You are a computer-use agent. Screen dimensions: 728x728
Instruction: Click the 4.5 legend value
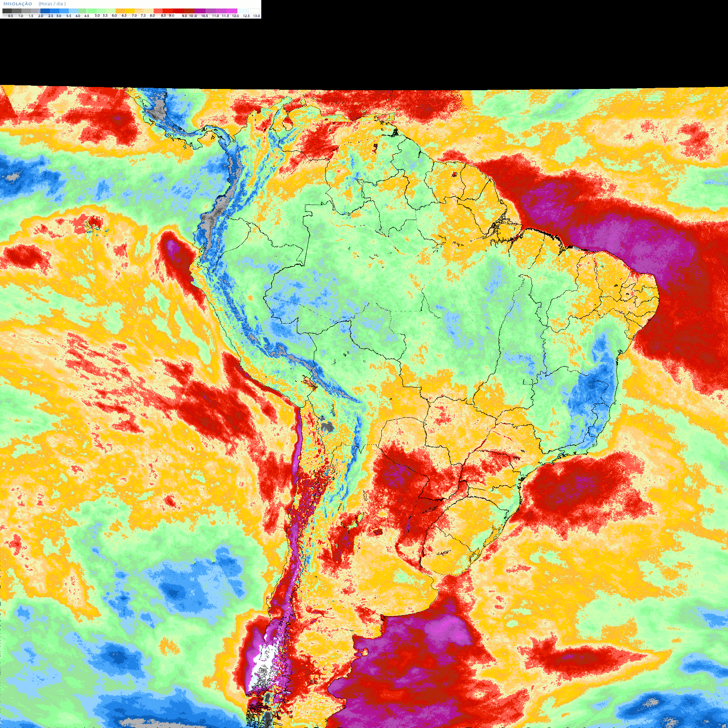coord(87,16)
